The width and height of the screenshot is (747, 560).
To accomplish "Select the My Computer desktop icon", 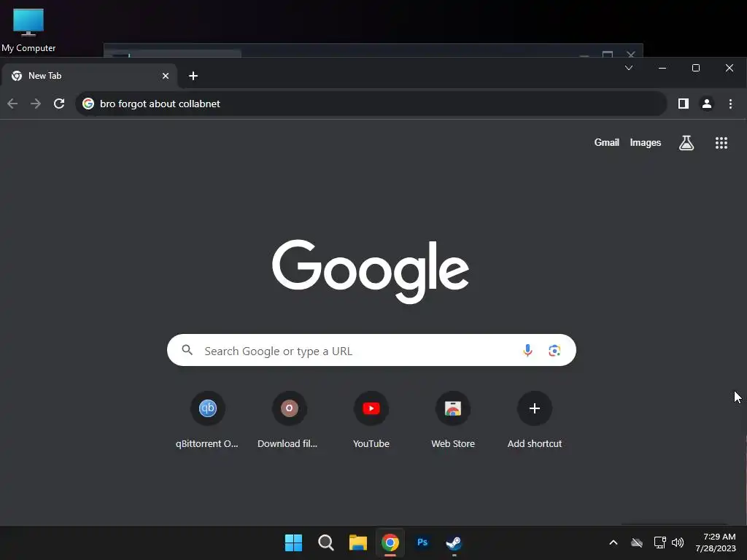I will [x=28, y=31].
